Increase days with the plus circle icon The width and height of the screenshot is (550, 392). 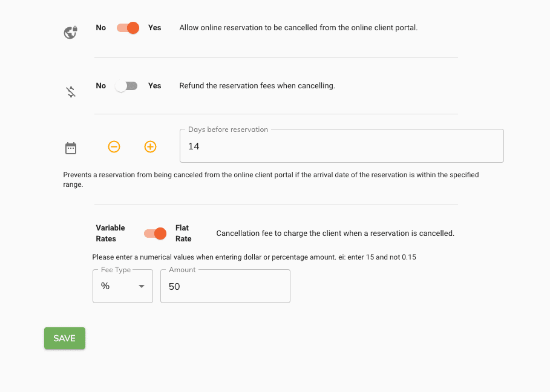tap(151, 146)
